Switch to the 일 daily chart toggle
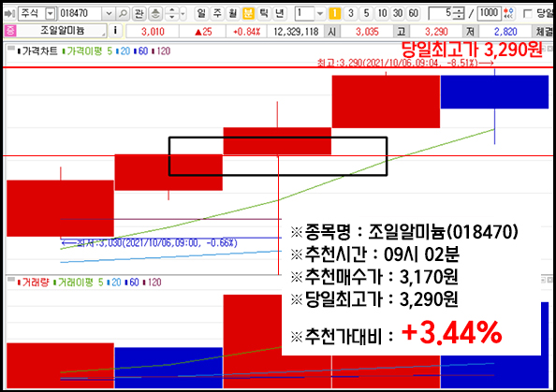This screenshot has height=392, width=556. click(201, 14)
